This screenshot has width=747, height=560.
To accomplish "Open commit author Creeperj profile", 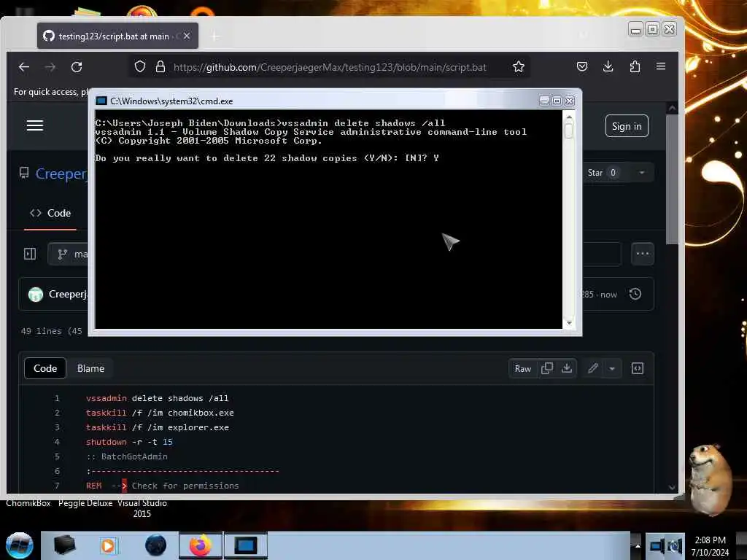I will (x=68, y=295).
